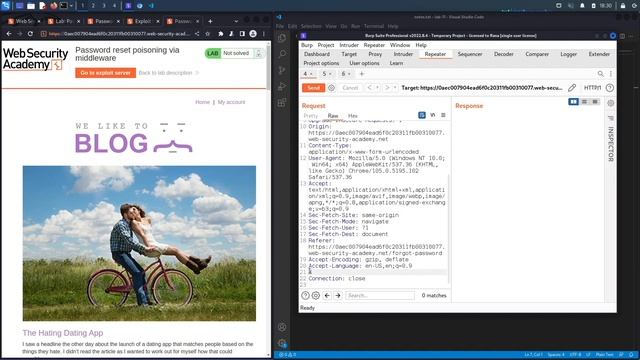Screen dimensions: 640x360
Task: Bookmark page with star icon
Action: coord(208,34)
